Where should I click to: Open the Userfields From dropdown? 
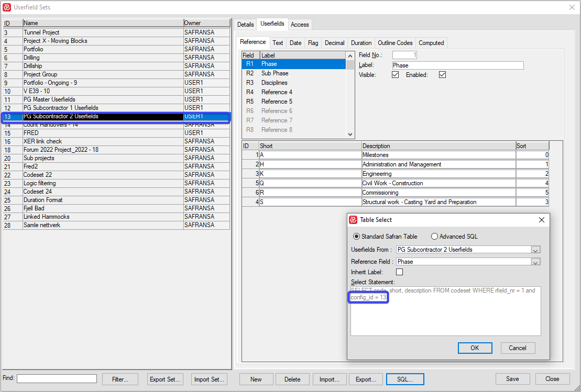point(535,250)
